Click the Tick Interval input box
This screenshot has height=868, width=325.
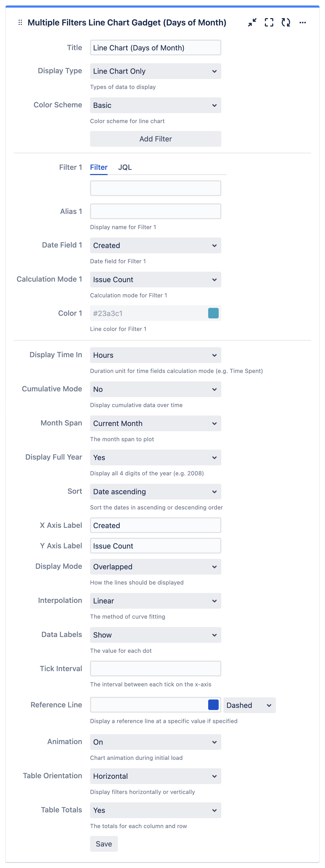click(x=155, y=669)
